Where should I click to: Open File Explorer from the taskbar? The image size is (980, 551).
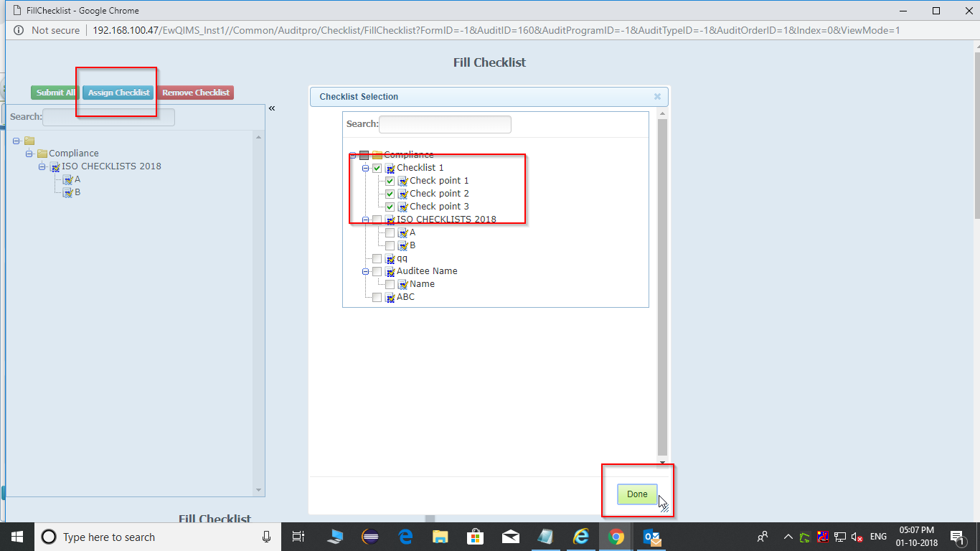tap(440, 537)
